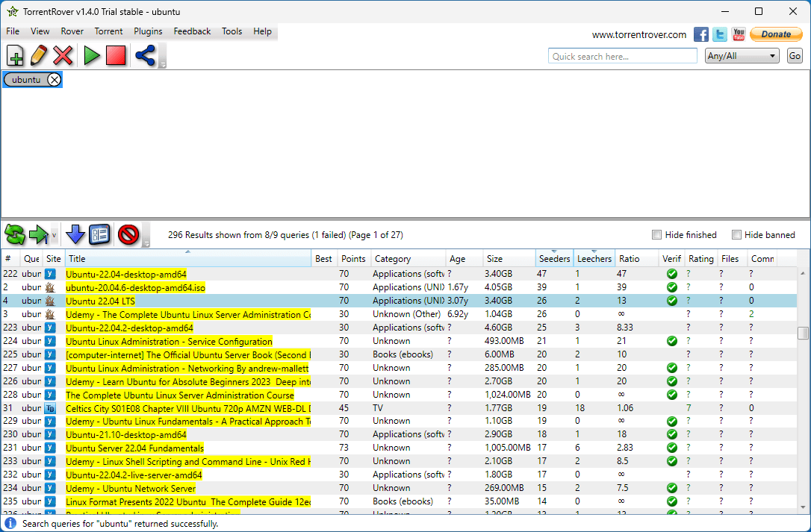Image resolution: width=811 pixels, height=532 pixels.
Task: Open the Any/All filter dropdown
Action: click(742, 56)
